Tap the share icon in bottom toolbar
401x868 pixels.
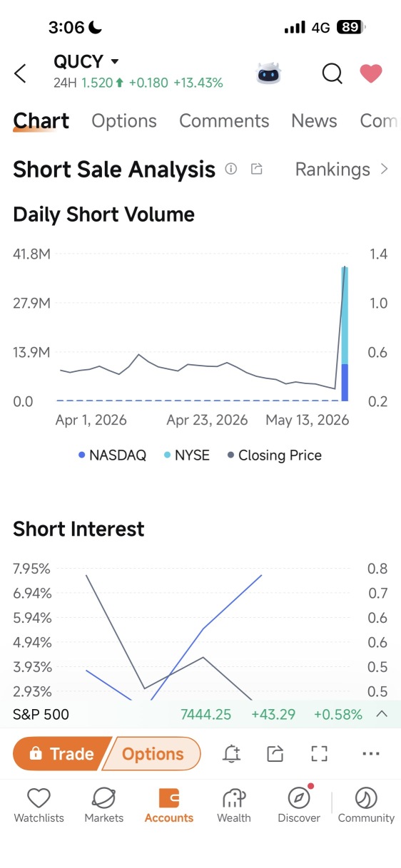tap(275, 753)
